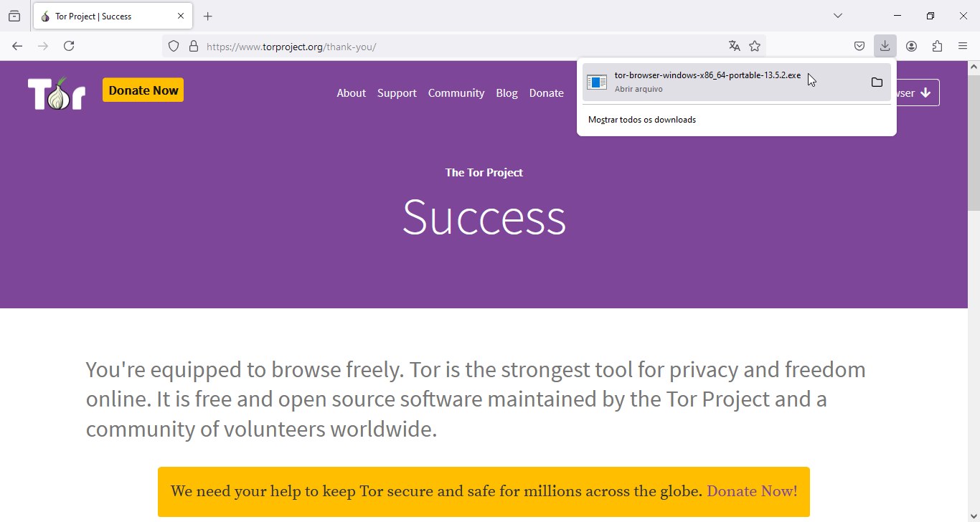Open the Community nav link
This screenshot has height=522, width=980.
point(456,93)
